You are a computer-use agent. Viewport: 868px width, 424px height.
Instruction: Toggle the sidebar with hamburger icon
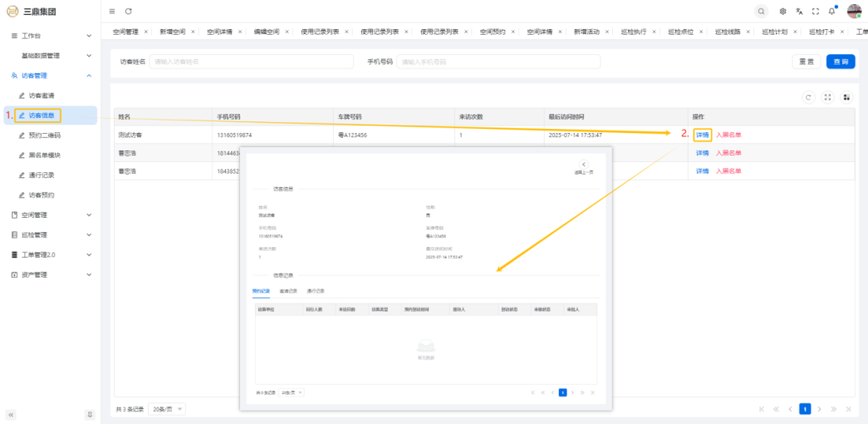pos(112,12)
